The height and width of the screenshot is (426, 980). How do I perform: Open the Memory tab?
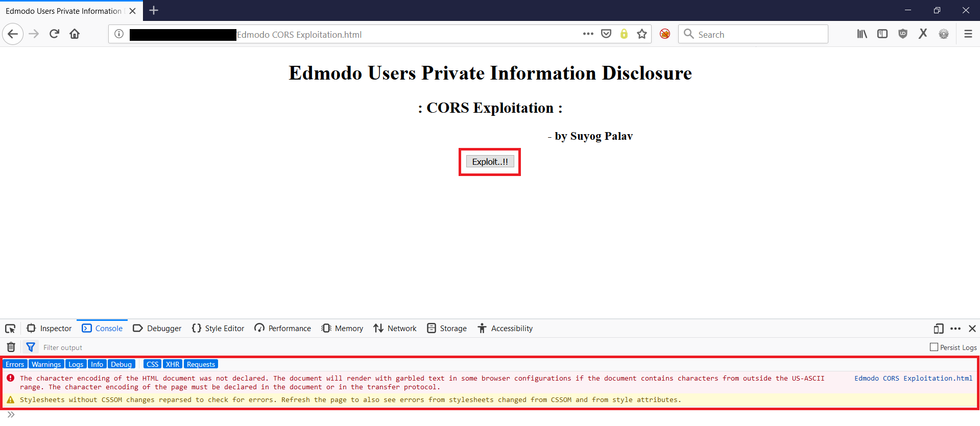click(x=342, y=329)
